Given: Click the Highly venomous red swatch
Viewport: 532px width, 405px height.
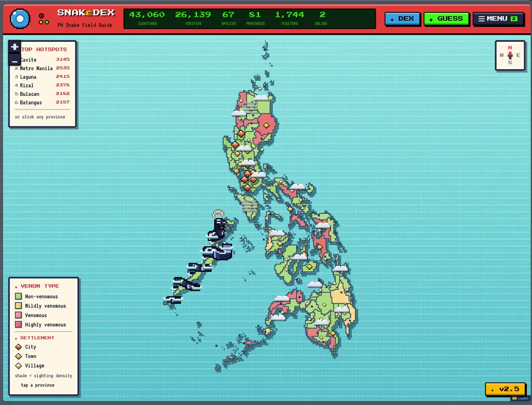Looking at the screenshot, I should point(19,325).
